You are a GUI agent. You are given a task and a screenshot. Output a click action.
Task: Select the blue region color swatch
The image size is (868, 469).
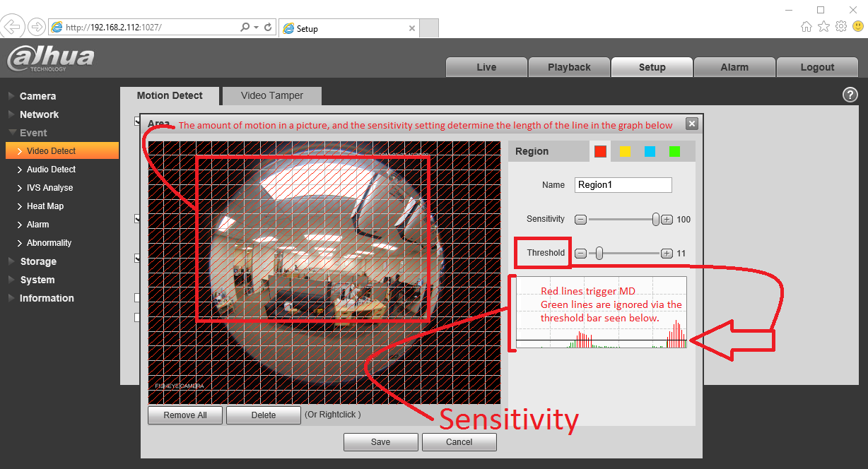click(650, 151)
